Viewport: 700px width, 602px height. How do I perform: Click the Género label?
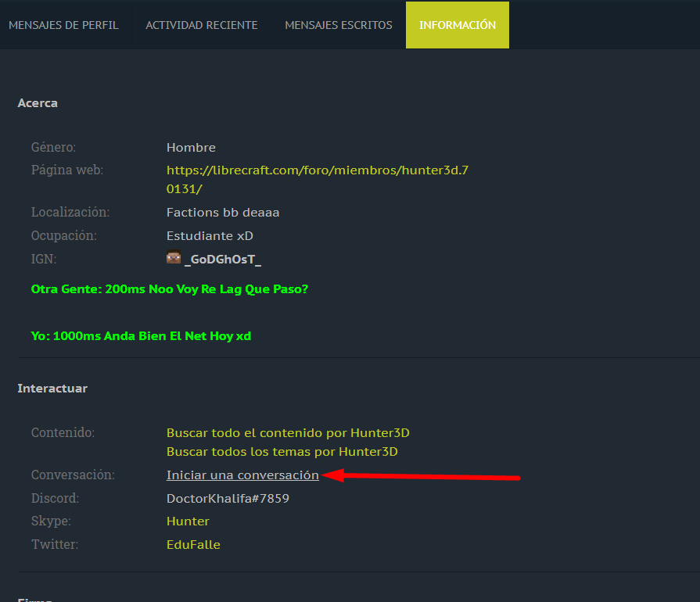pyautogui.click(x=53, y=147)
